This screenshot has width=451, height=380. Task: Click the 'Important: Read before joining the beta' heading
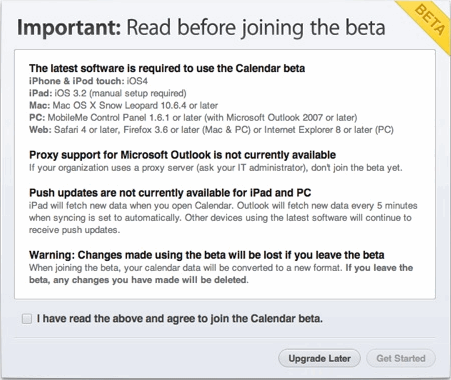[x=201, y=28]
